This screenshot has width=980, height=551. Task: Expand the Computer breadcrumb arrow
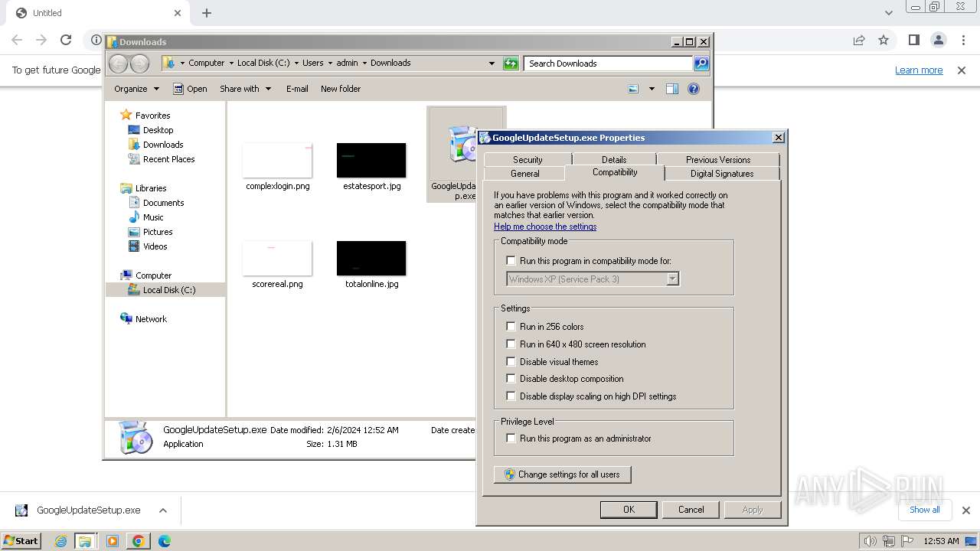pyautogui.click(x=230, y=64)
